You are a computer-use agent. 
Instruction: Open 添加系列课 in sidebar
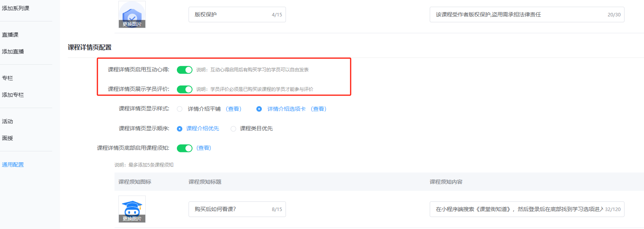pyautogui.click(x=16, y=8)
